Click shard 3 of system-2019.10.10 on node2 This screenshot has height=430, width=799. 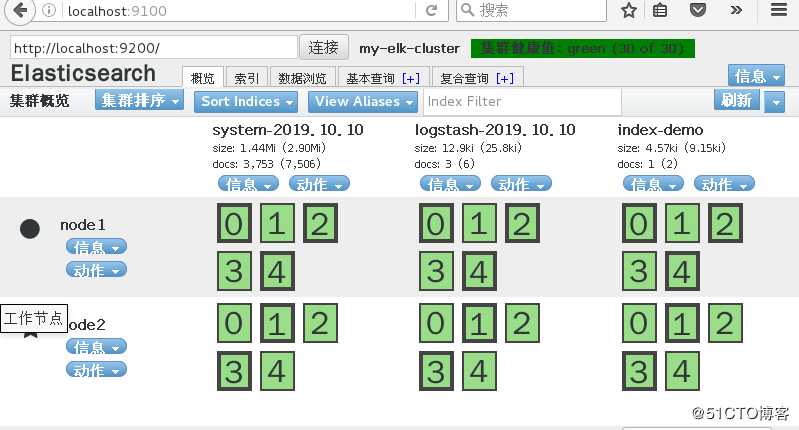pyautogui.click(x=234, y=371)
